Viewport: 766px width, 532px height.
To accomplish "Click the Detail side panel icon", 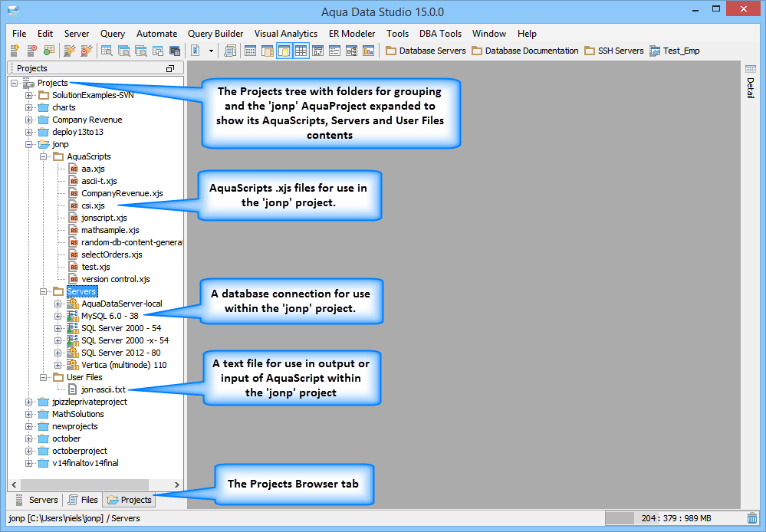I will 751,69.
